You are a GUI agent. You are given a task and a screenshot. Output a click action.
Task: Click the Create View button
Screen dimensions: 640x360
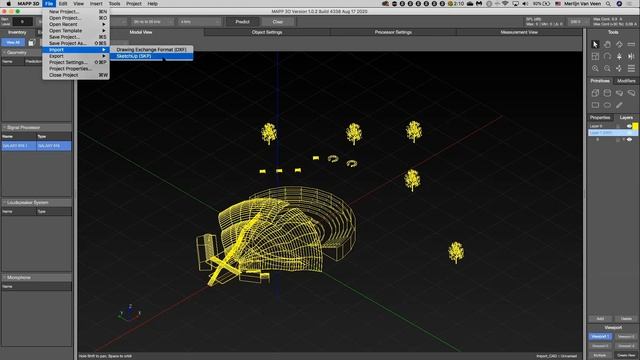pos(626,356)
